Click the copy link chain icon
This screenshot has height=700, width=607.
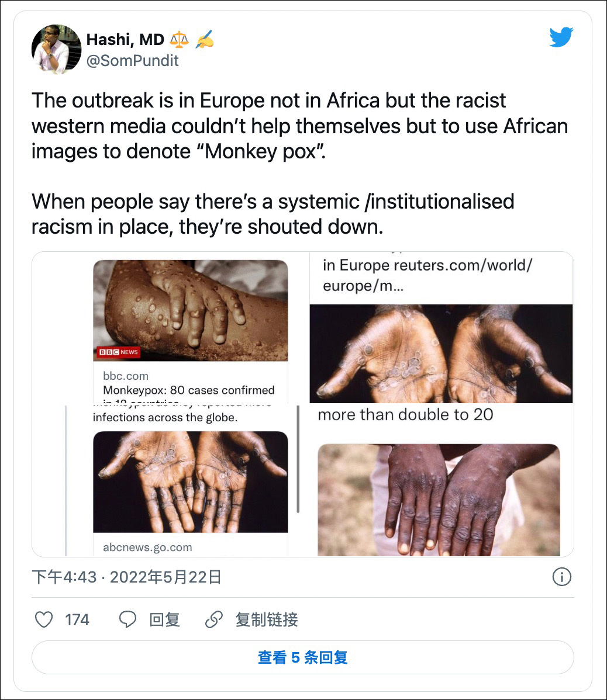tap(214, 619)
